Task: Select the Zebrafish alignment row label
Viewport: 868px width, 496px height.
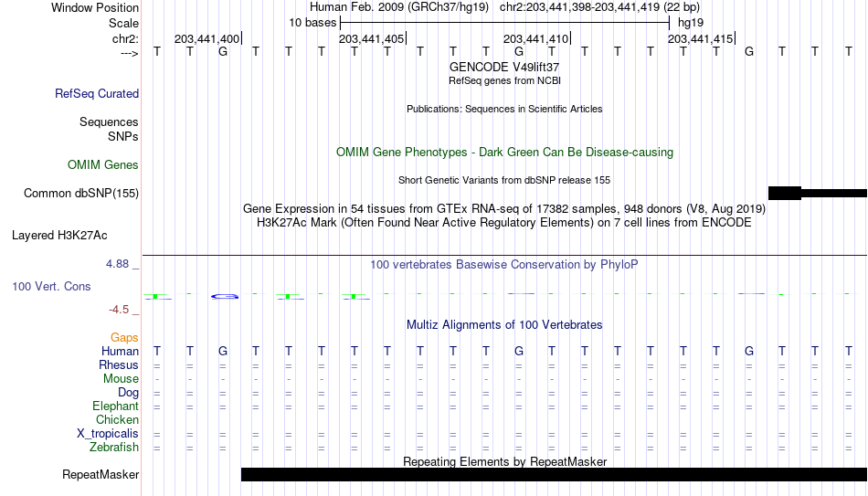Action: 114,448
